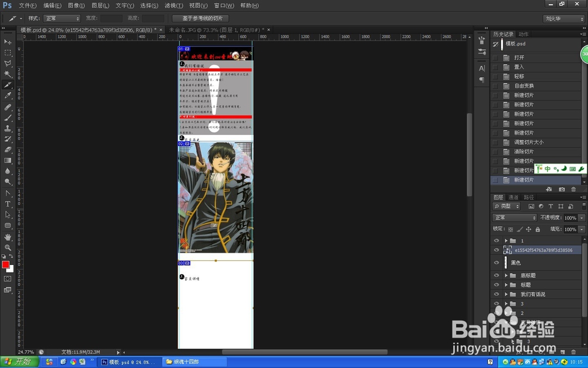Filter layers by type layers T icon
588x368 pixels.
tap(550, 206)
